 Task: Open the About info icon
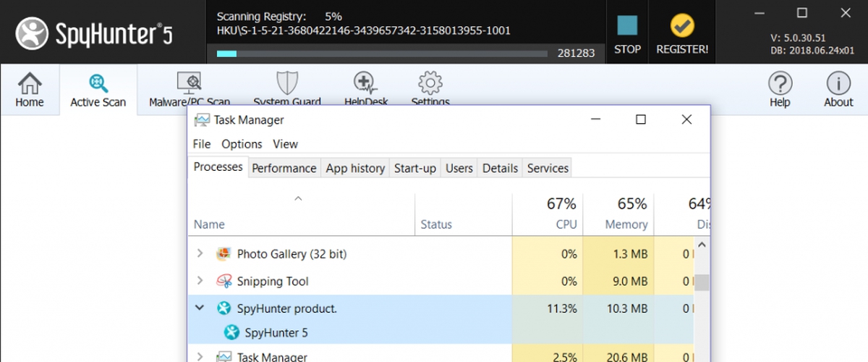(838, 83)
